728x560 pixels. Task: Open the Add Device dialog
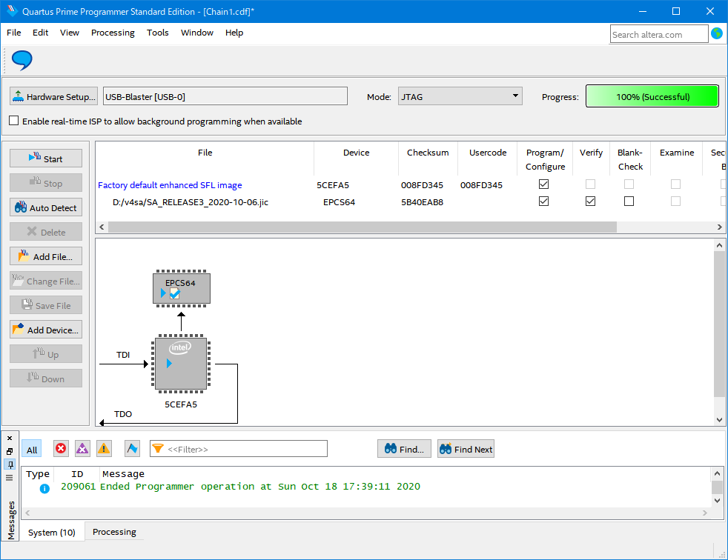tap(46, 330)
